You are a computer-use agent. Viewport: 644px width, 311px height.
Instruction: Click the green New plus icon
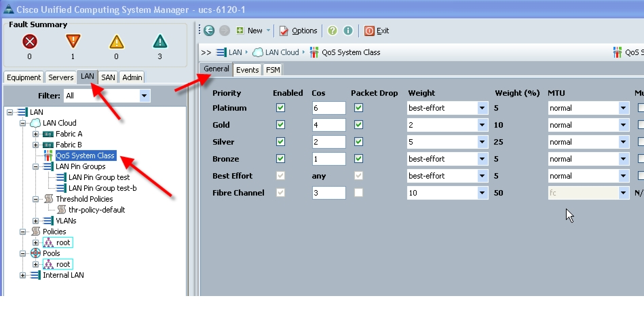pos(240,31)
